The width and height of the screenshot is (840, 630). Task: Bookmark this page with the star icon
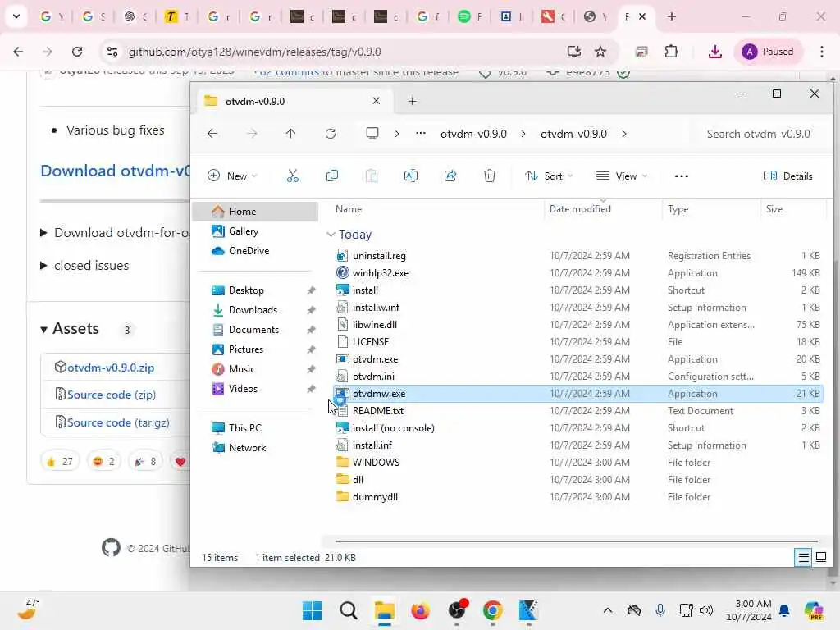600,52
